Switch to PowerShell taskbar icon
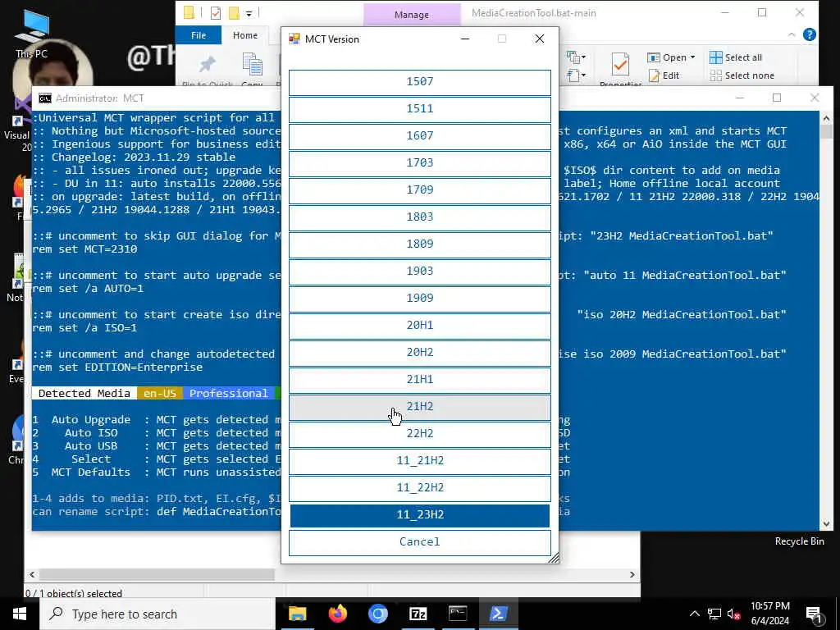 tap(498, 614)
